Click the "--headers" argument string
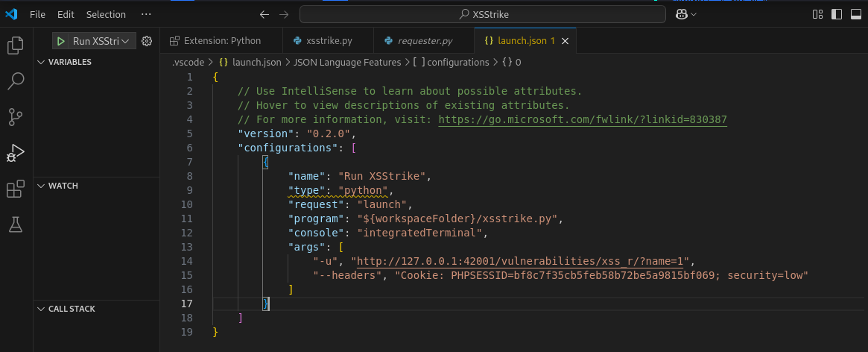 [347, 275]
